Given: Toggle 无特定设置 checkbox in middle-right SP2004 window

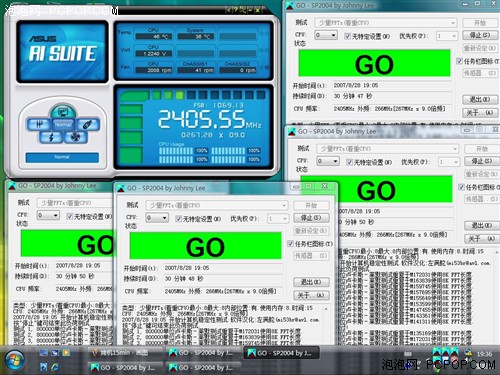Looking at the screenshot, I should coord(350,162).
